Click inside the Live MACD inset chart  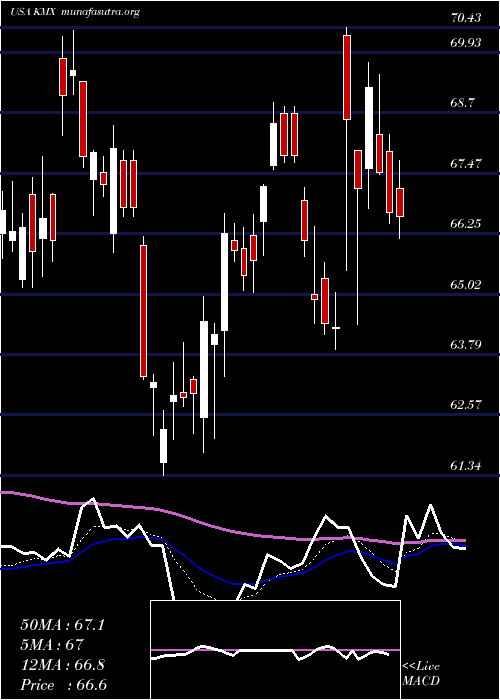pos(275,650)
